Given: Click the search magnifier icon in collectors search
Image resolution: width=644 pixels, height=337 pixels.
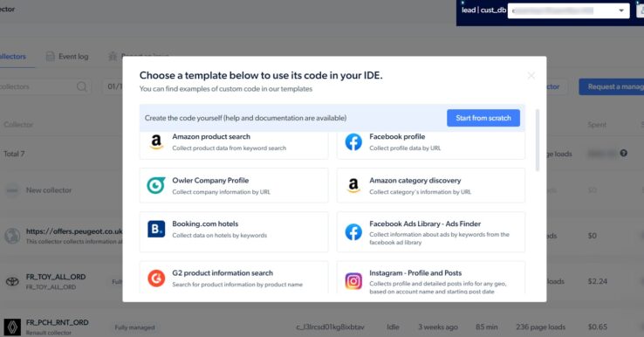Looking at the screenshot, I should (82, 86).
